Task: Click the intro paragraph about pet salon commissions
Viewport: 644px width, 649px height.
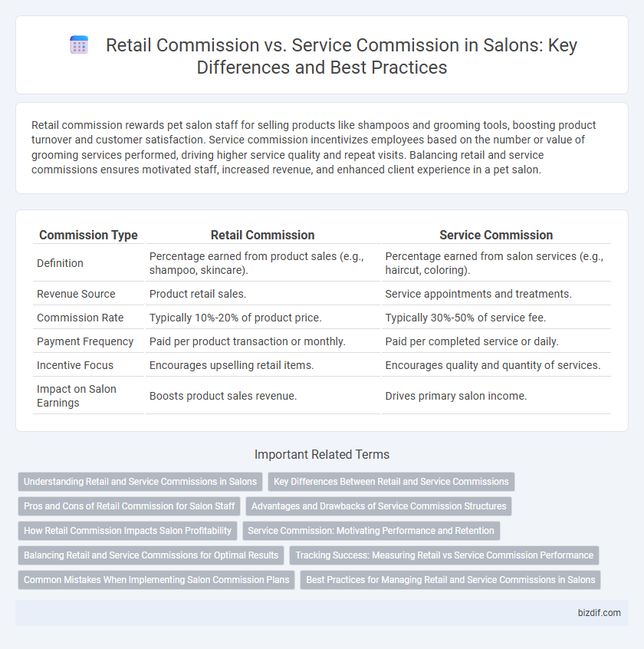Action: 314,147
